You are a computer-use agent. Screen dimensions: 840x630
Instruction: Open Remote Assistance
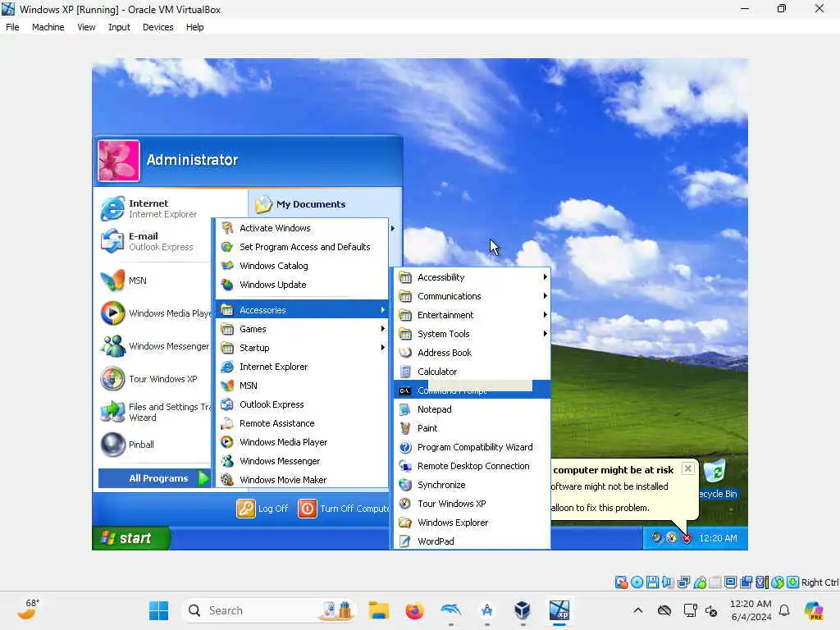(302, 423)
